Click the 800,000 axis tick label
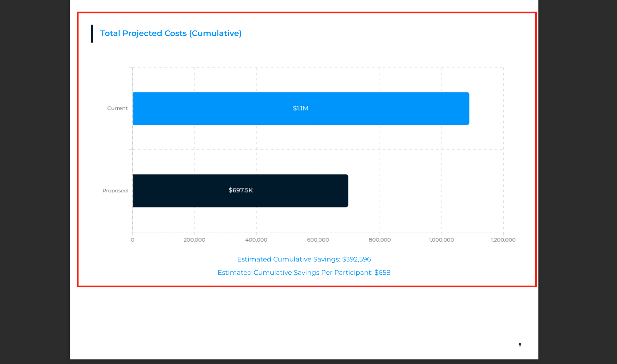Viewport: 617px width, 364px height. 380,240
